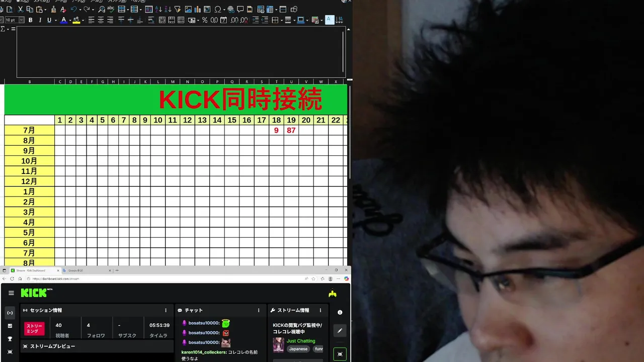Screen dimensions: 644x362
Task: Toggle Bold formatting
Action: pyautogui.click(x=30, y=20)
